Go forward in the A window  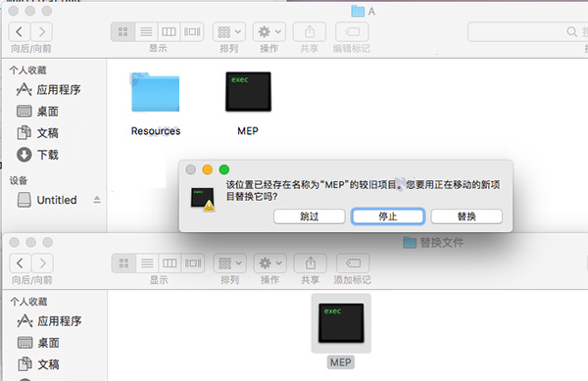[x=41, y=32]
